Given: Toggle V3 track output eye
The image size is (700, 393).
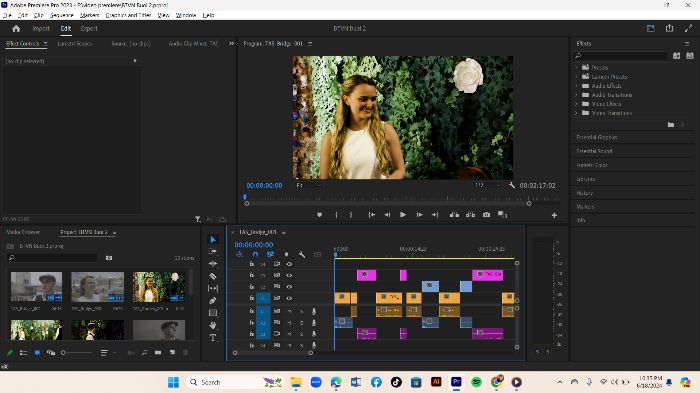Looking at the screenshot, I should pos(289,275).
